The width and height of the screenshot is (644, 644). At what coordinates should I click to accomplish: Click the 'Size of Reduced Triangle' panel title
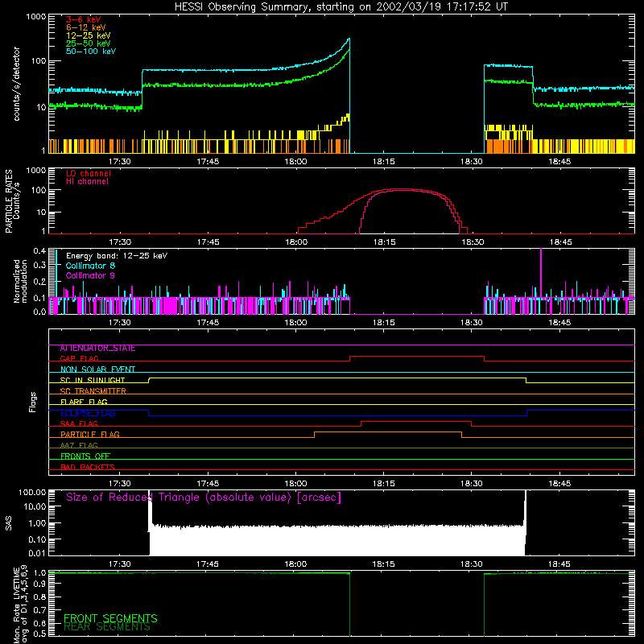204,497
